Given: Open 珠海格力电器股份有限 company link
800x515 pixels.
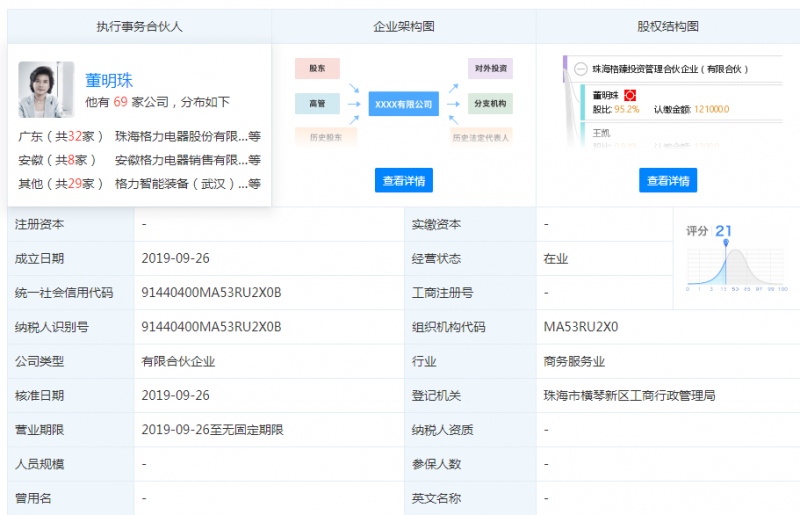Looking at the screenshot, I should [x=180, y=136].
